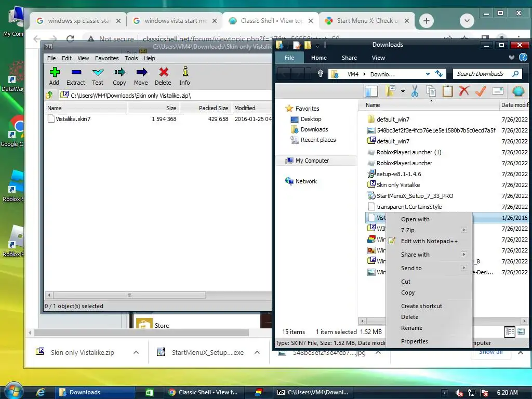Open the folder options dropdown arrow in Explorer toolbar

tap(403, 91)
